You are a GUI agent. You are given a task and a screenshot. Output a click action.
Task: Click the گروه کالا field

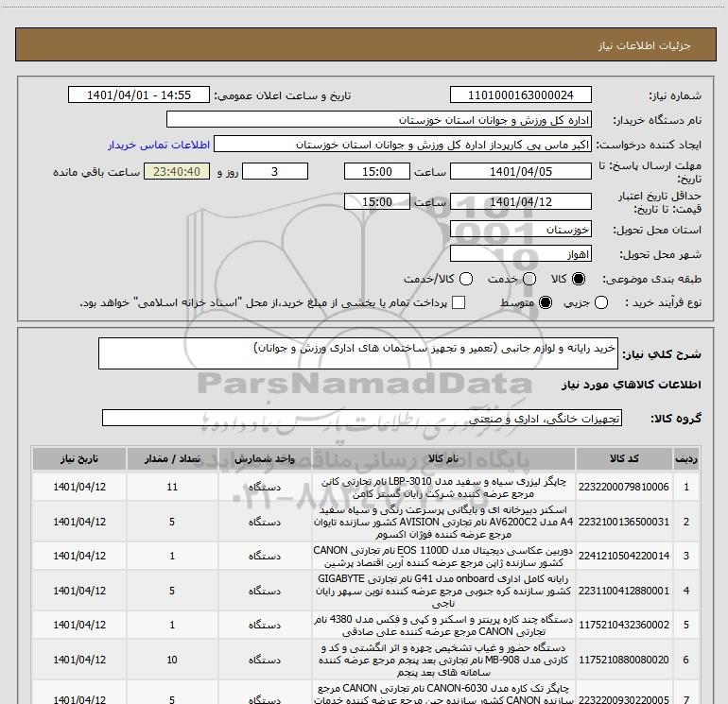point(362,418)
